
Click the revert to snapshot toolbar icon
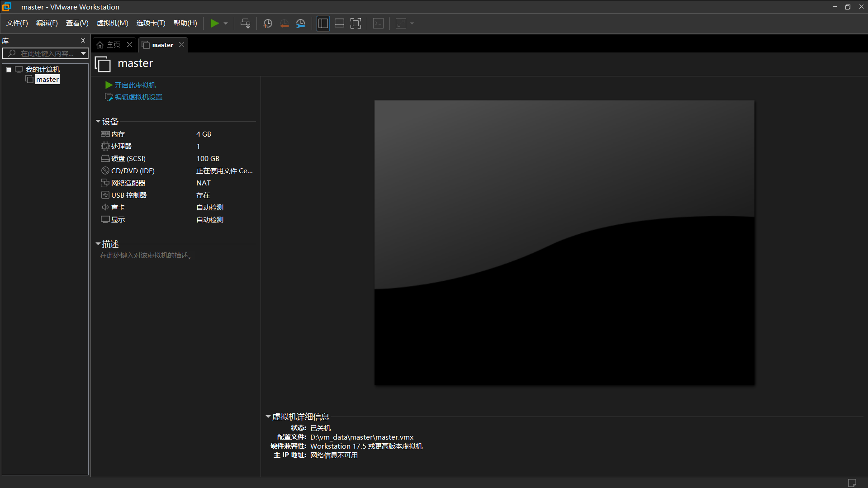point(284,24)
